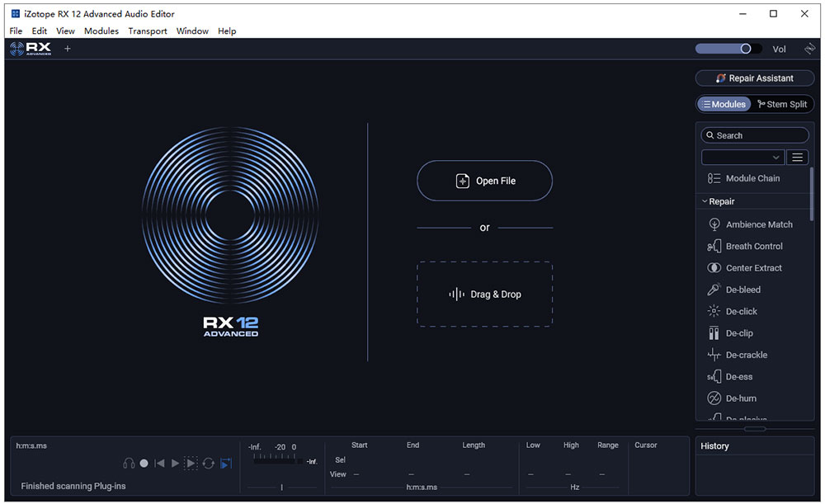Click the Start column header
825x504 pixels.
tap(360, 445)
